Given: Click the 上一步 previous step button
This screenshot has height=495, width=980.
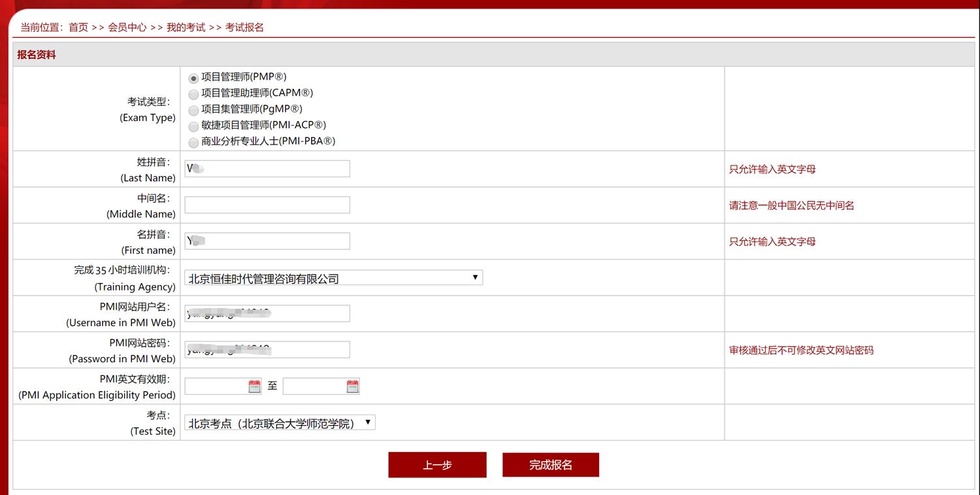Looking at the screenshot, I should pyautogui.click(x=436, y=464).
